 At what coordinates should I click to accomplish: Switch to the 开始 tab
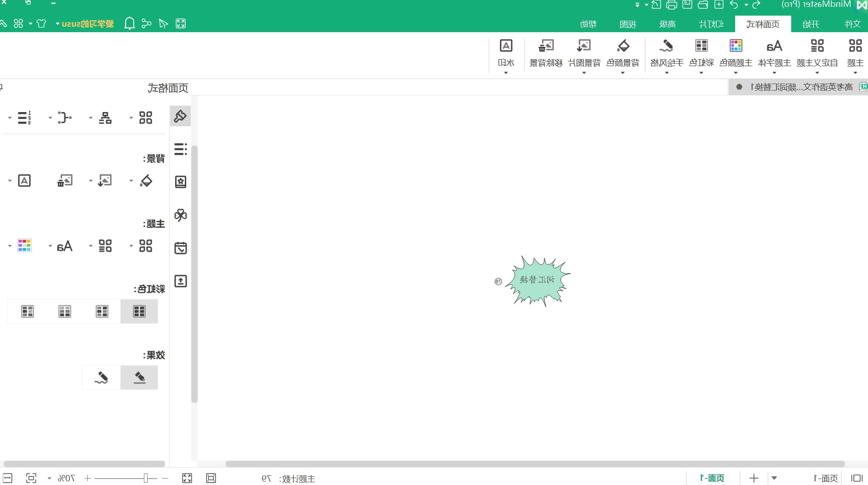click(811, 24)
